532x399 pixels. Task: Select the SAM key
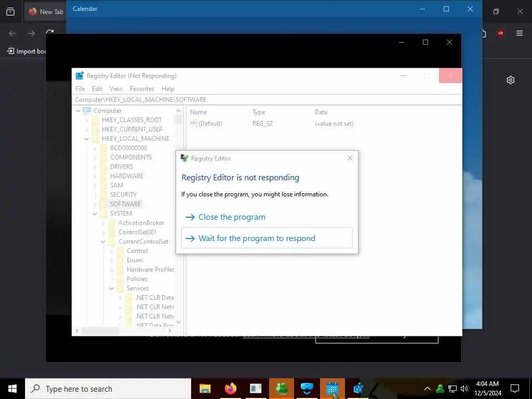[x=116, y=185]
